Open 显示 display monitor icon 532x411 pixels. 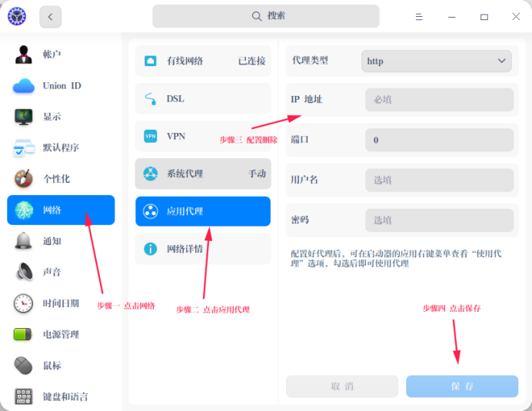pos(23,117)
